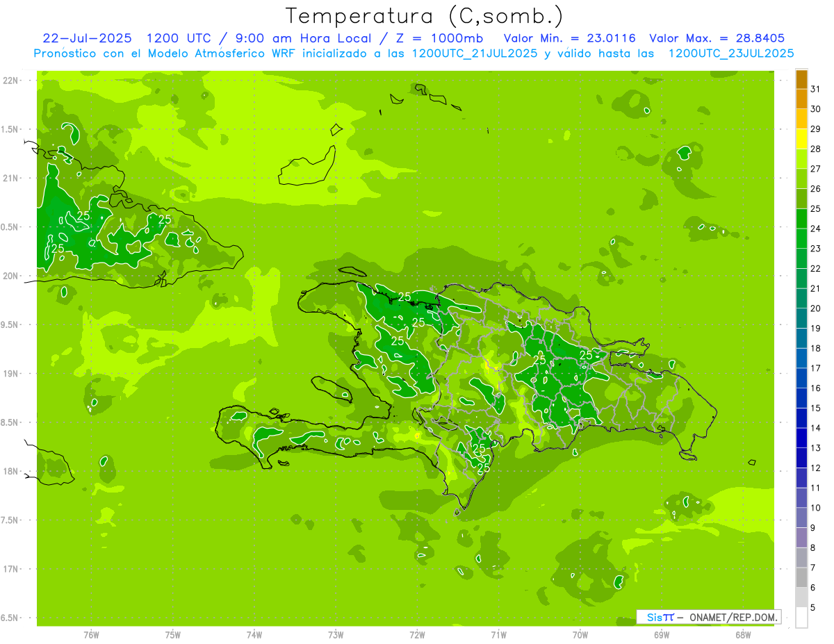Click the "19N" latitude axis label

point(10,374)
